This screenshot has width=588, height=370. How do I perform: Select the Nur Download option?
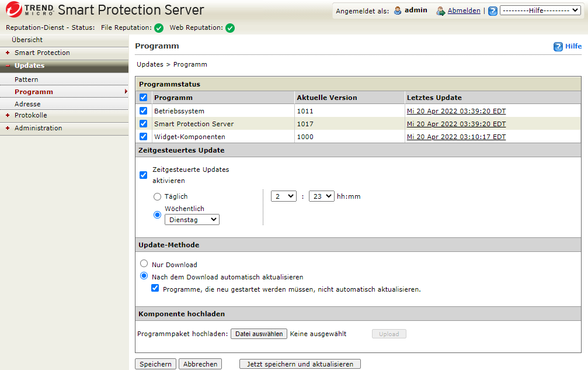pos(144,264)
